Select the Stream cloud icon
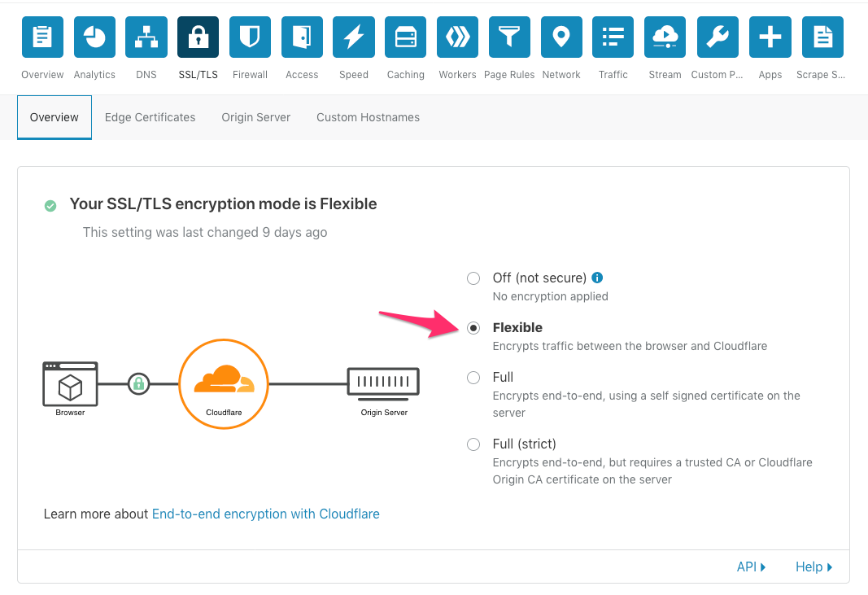868x595 pixels. (x=665, y=37)
